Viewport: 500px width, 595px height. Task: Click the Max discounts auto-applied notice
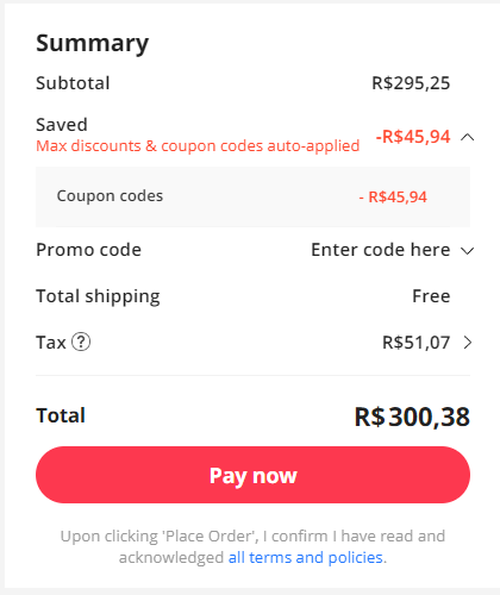[x=198, y=146]
